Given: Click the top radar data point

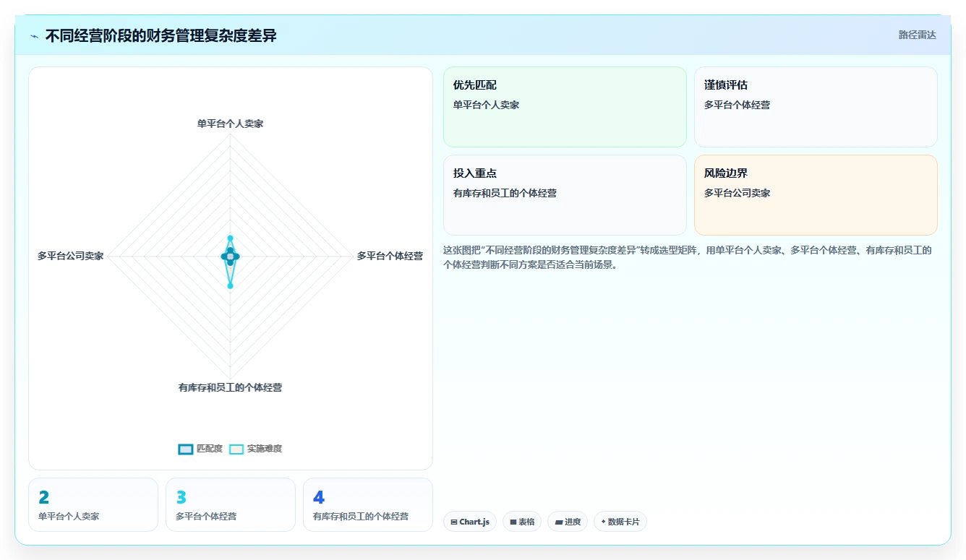Looking at the screenshot, I should click(230, 238).
